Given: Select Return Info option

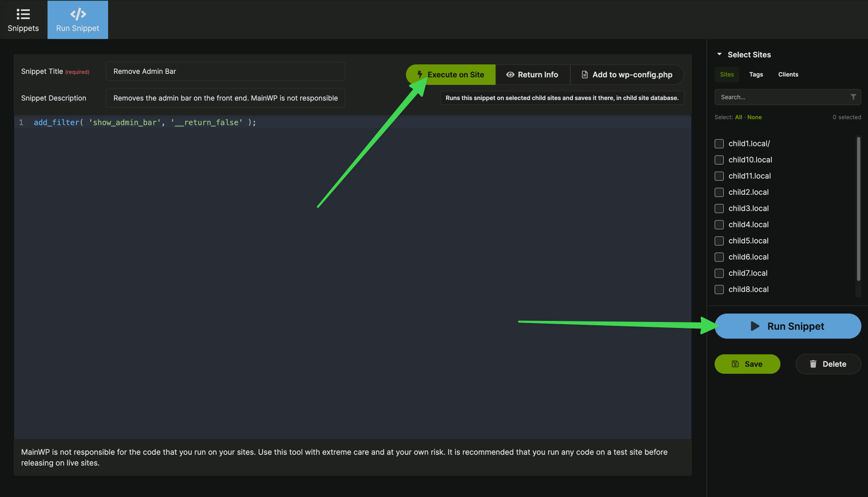Looking at the screenshot, I should [x=532, y=75].
